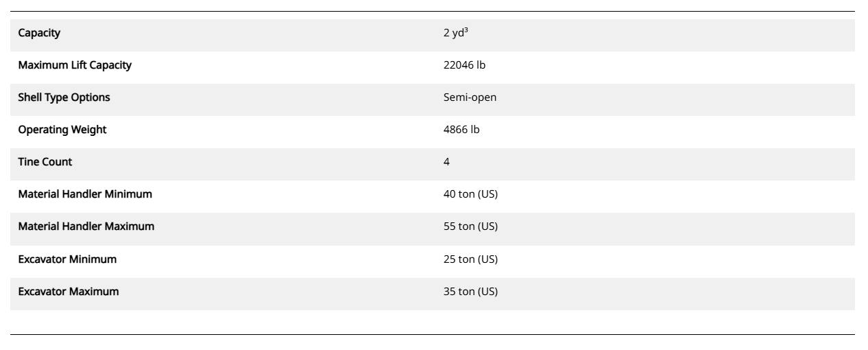Select the 55 ton (US) value
Viewport: 868px width, 350px height.
470,226
